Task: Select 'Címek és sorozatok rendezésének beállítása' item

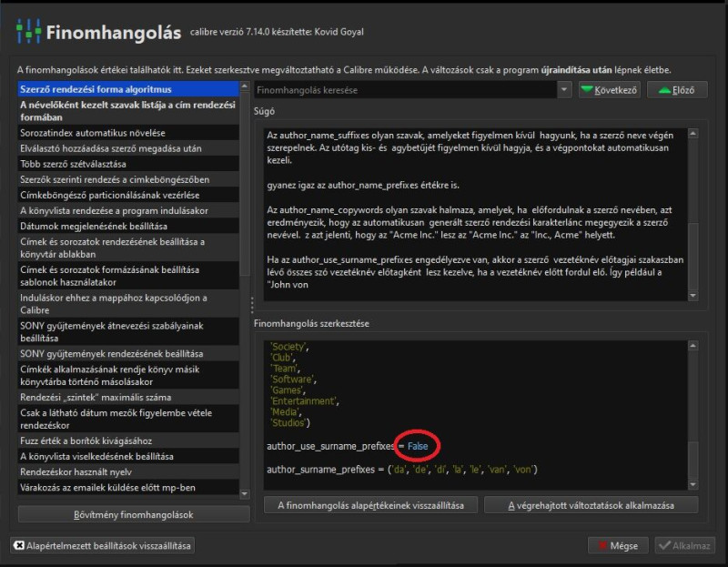Action: pos(128,248)
